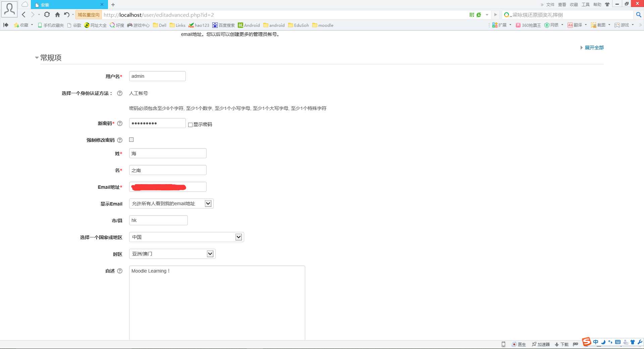Open help for 选择一个身份认证方法
Image resolution: width=644 pixels, height=349 pixels.
[120, 93]
